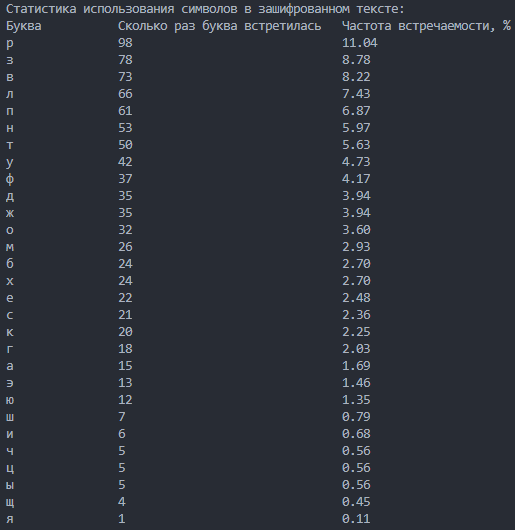Select the letter 'з' row label

(x=10, y=60)
